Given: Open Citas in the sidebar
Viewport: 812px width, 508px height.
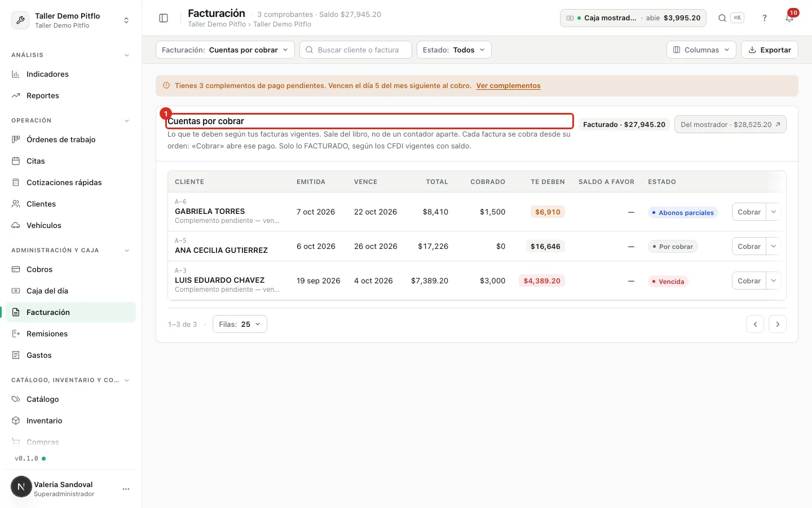Looking at the screenshot, I should (x=71, y=161).
